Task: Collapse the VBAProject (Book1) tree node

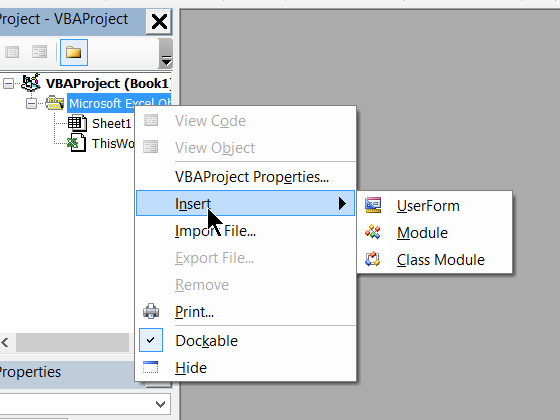Action: coord(9,84)
